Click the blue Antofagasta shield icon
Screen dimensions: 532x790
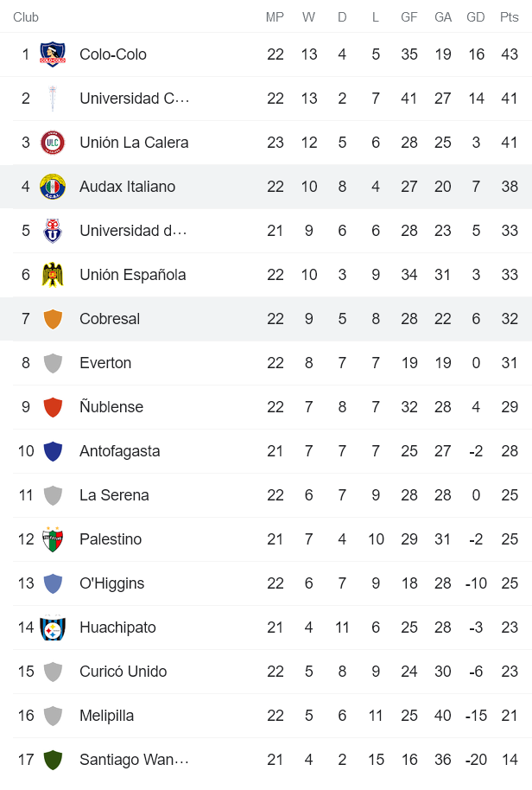pyautogui.click(x=53, y=451)
